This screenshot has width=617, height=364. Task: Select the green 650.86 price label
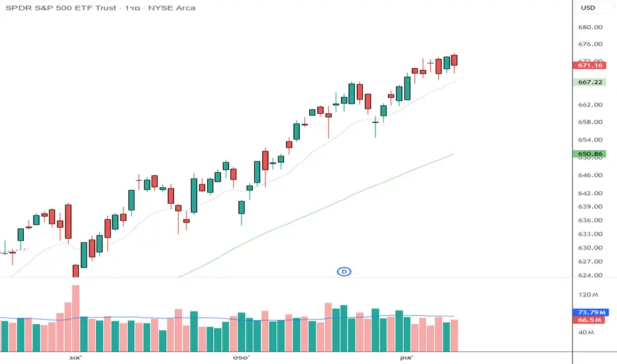590,154
